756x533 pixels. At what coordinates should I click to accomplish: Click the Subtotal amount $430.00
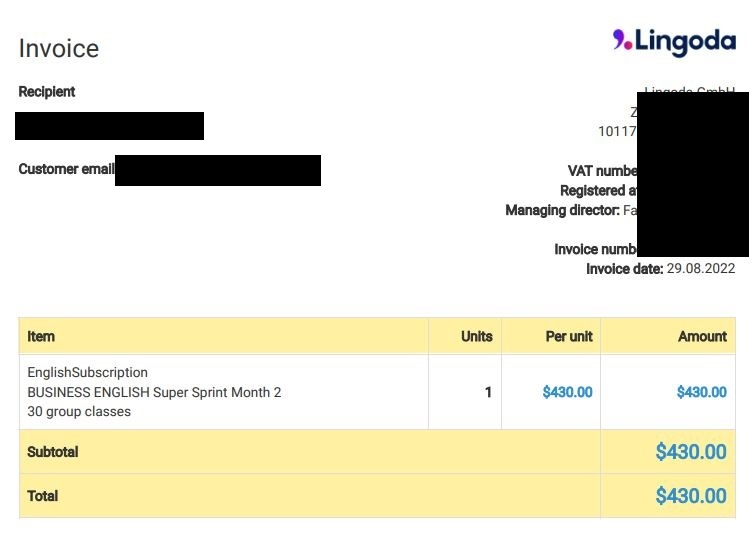[691, 452]
